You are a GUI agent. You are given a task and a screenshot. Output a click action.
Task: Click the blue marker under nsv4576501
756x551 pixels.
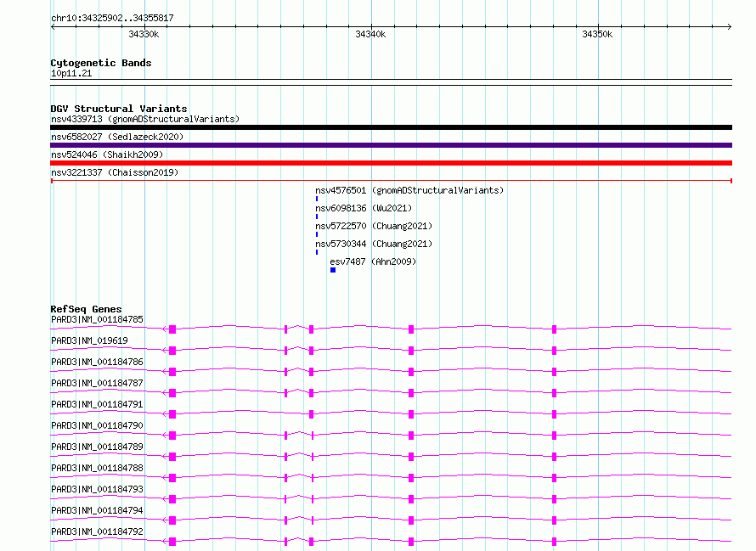pos(317,199)
